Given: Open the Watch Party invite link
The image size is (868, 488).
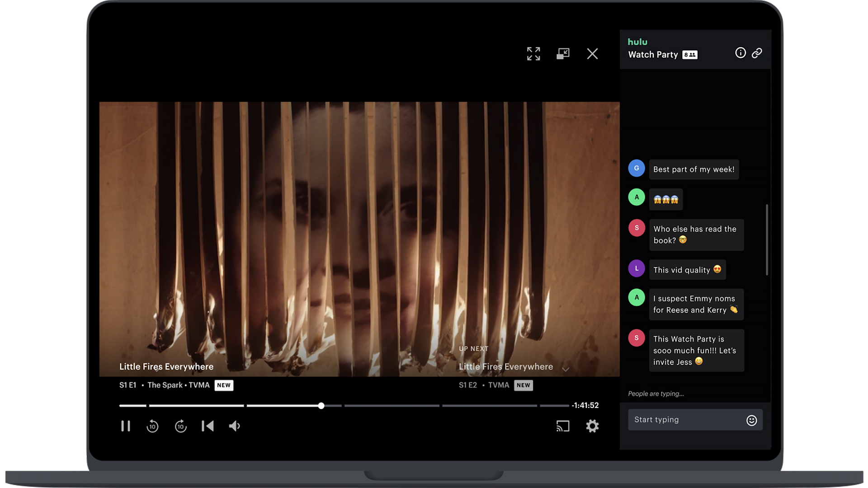Looking at the screenshot, I should pyautogui.click(x=757, y=52).
